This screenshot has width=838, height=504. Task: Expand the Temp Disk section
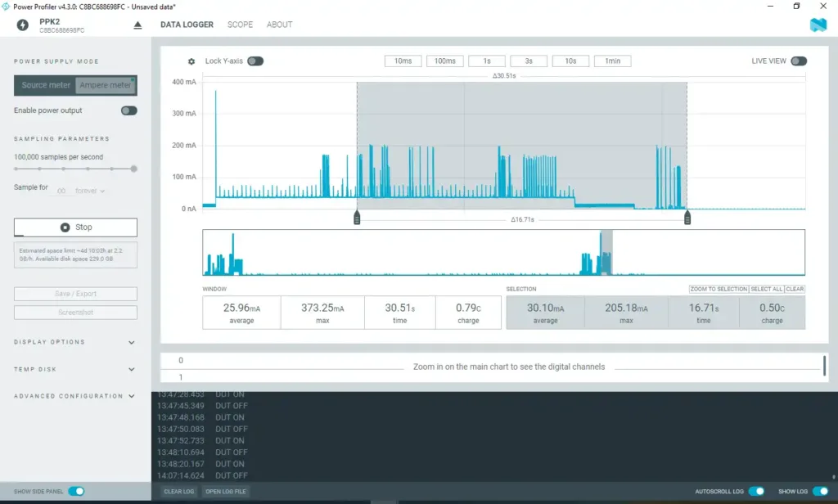(x=132, y=370)
